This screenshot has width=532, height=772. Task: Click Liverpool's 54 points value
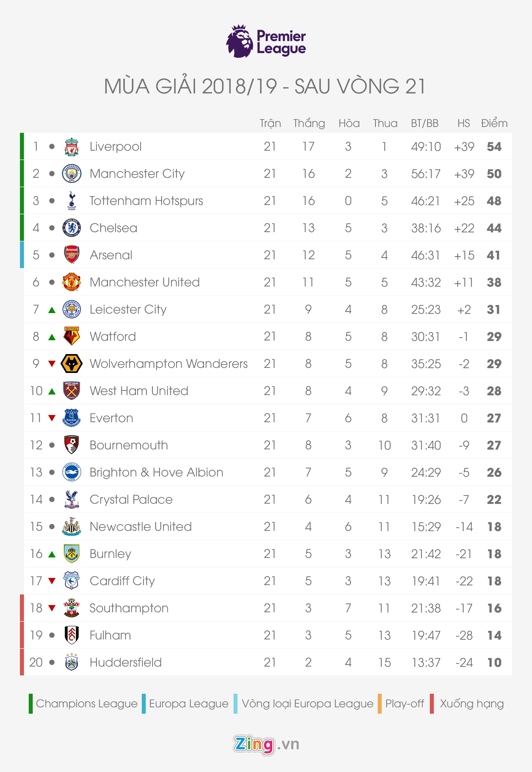click(x=494, y=147)
